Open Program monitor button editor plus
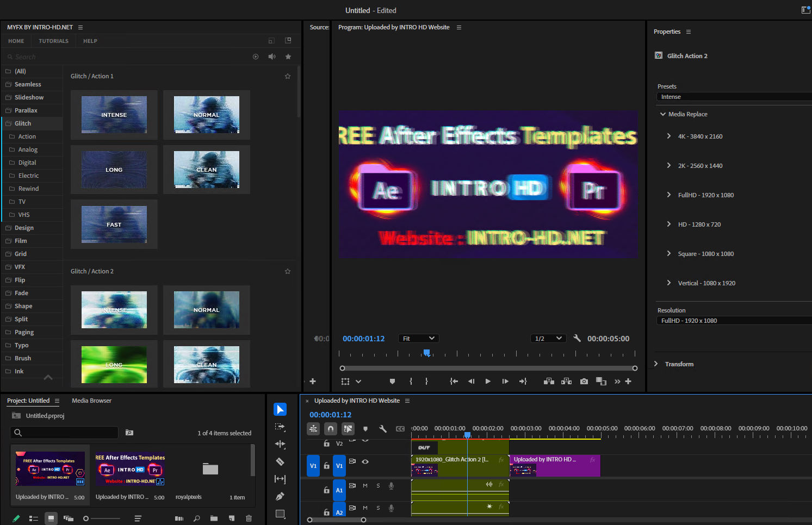Viewport: 812px width, 525px height. (x=628, y=382)
